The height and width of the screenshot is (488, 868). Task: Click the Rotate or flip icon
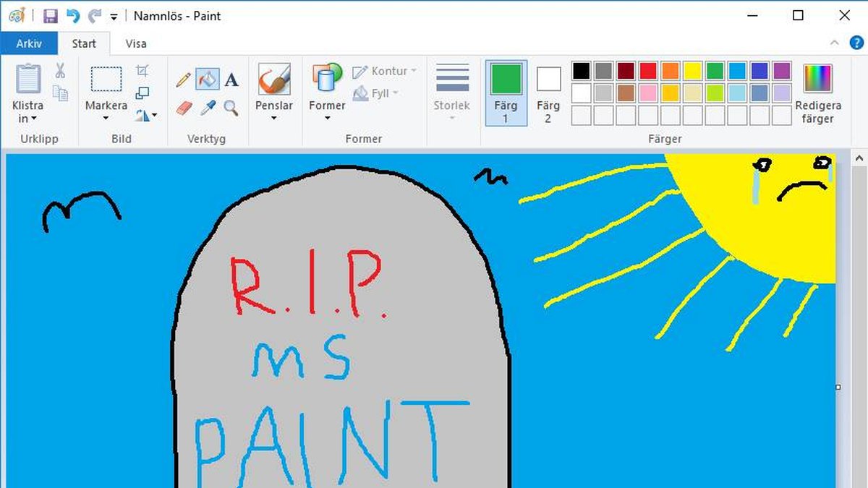[x=142, y=115]
